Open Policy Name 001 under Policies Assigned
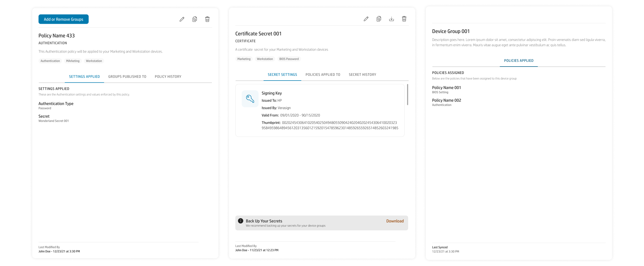Viewport: 644px width, 266px height. [446, 87]
